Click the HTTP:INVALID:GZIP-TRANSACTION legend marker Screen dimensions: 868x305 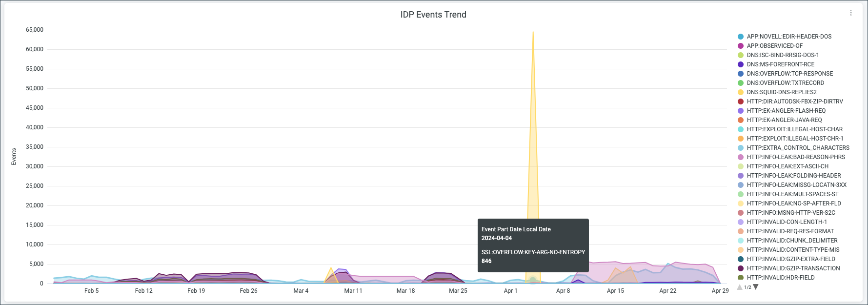point(741,268)
